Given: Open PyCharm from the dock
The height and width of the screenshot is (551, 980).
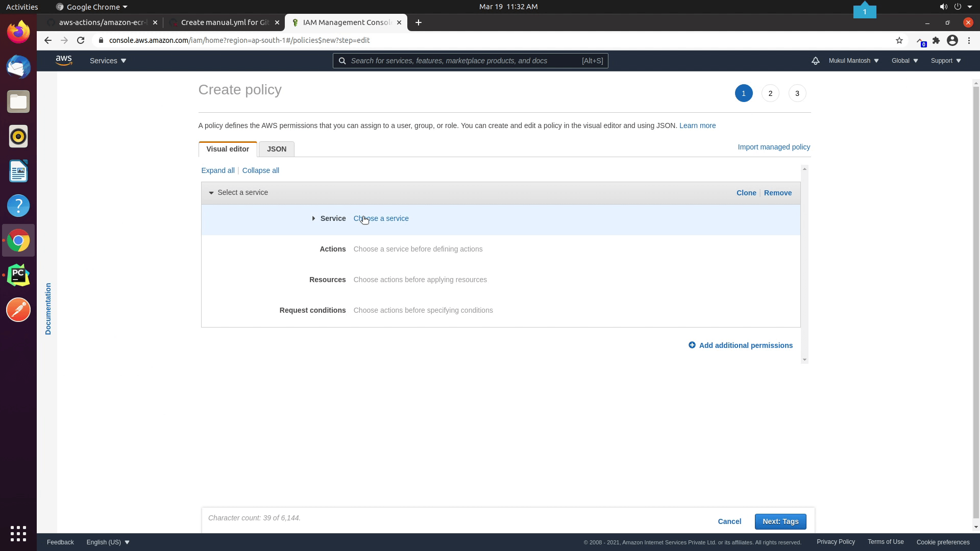Looking at the screenshot, I should point(18,275).
